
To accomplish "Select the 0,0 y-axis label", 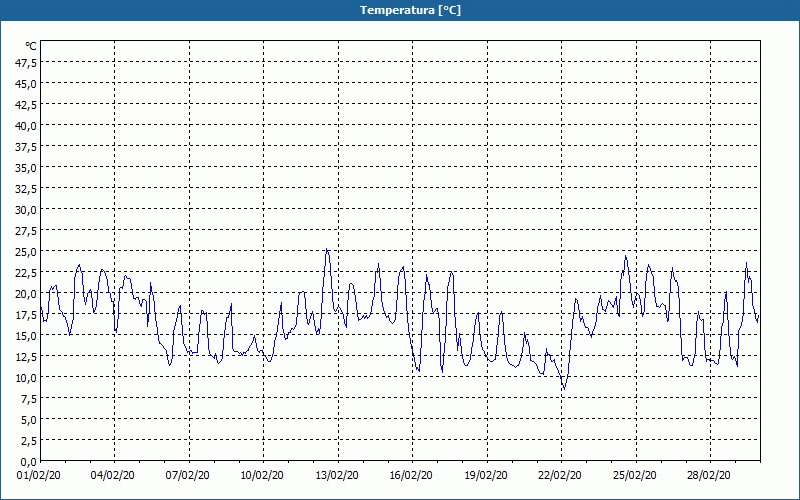I will (x=29, y=462).
